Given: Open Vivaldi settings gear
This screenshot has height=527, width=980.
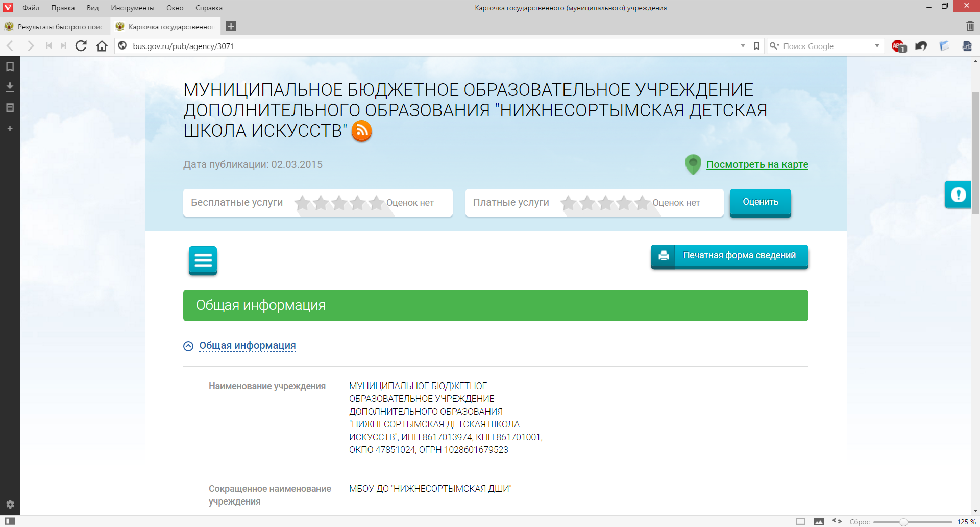Looking at the screenshot, I should click(10, 504).
